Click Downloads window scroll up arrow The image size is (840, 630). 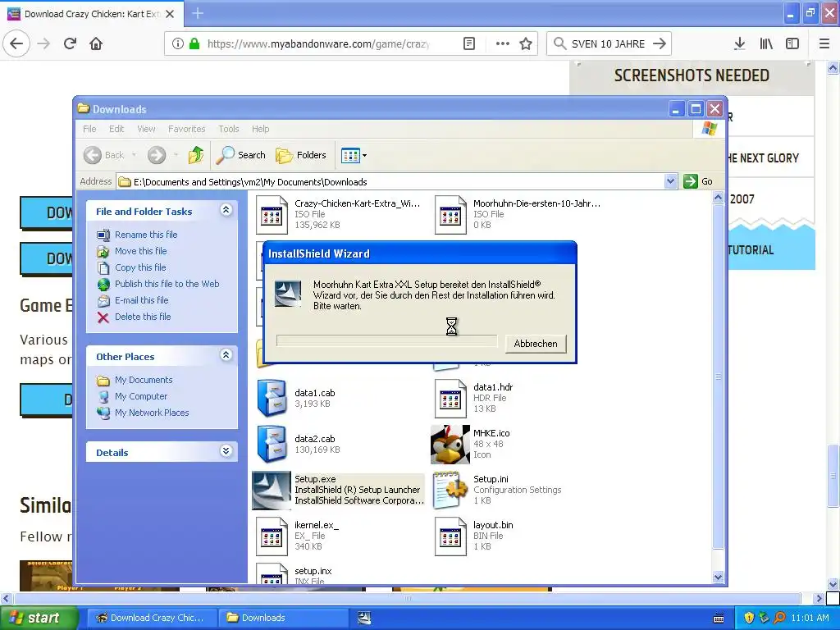click(x=719, y=198)
